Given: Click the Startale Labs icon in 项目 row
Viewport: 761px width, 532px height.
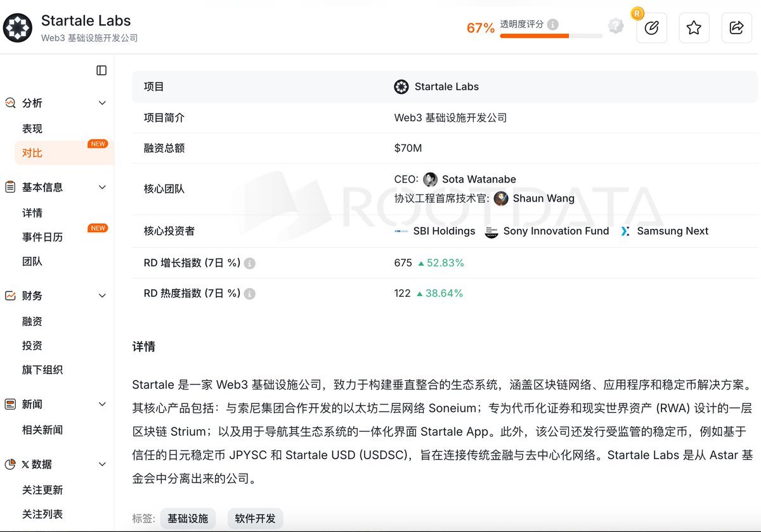Looking at the screenshot, I should [x=401, y=87].
